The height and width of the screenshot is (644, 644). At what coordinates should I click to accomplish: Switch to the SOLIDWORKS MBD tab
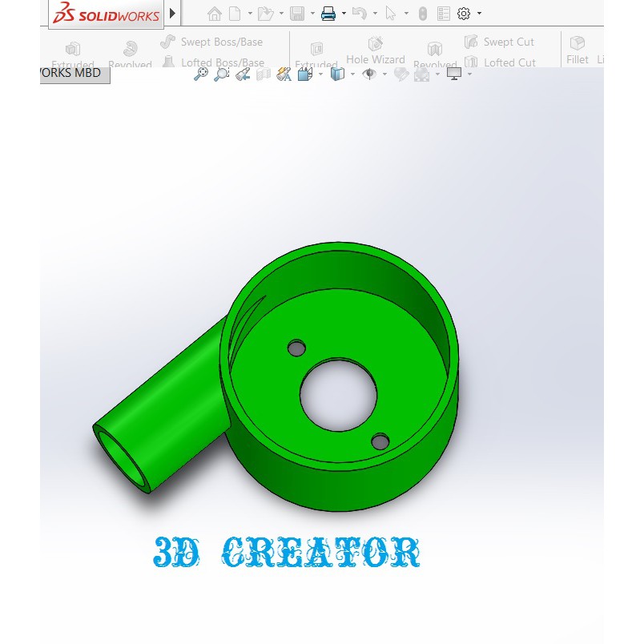point(74,74)
